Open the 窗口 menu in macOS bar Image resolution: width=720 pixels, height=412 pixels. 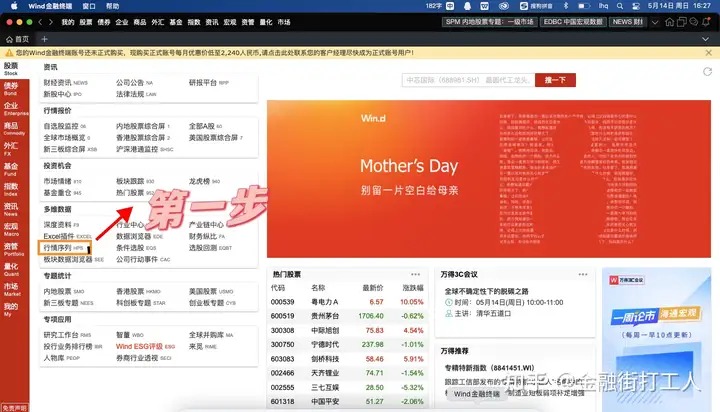(89, 6)
